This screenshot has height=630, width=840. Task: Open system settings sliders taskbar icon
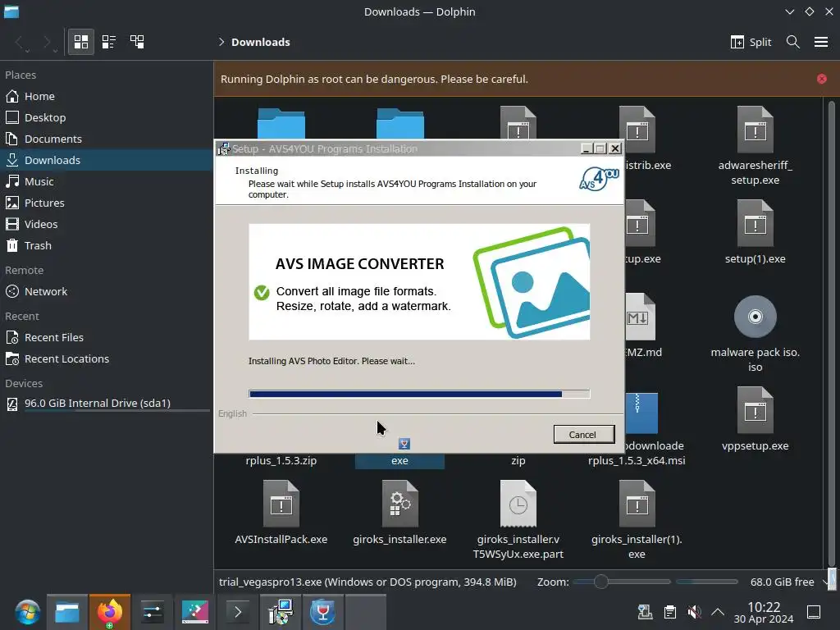pyautogui.click(x=152, y=612)
